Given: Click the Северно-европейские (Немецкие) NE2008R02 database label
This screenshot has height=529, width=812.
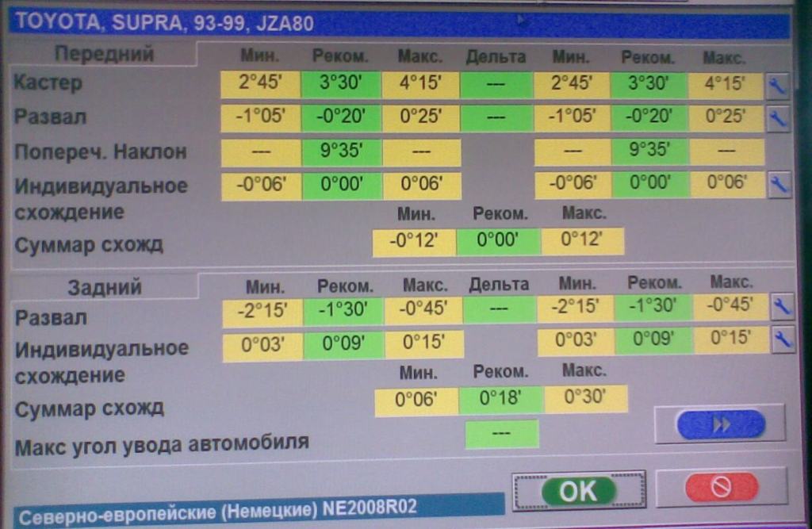Looking at the screenshot, I should (258, 508).
